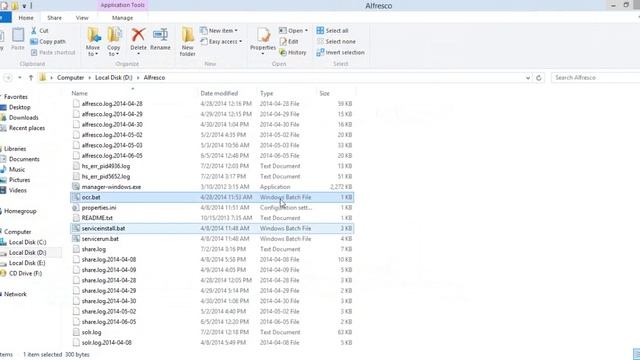This screenshot has height=360, width=640.
Task: Create a New folder
Action: [188, 42]
